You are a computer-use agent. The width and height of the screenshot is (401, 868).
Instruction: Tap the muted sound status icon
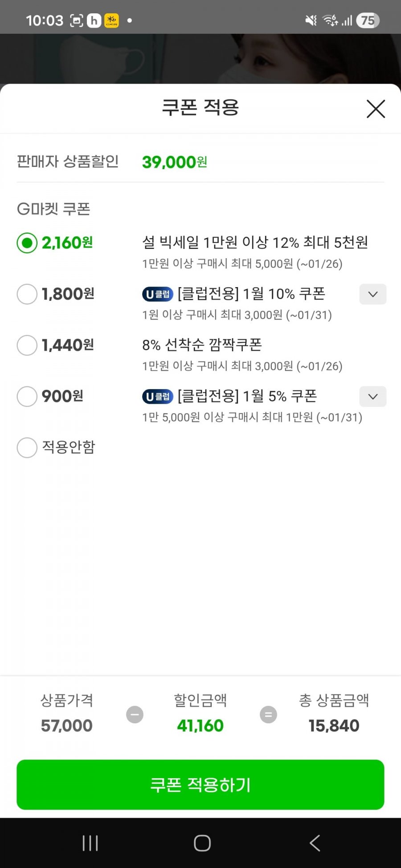point(311,20)
